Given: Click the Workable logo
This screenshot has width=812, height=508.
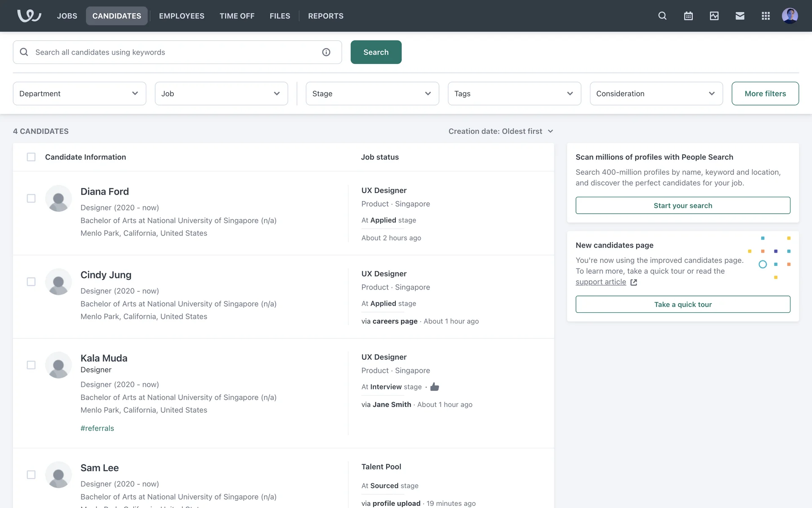Looking at the screenshot, I should 29,16.
